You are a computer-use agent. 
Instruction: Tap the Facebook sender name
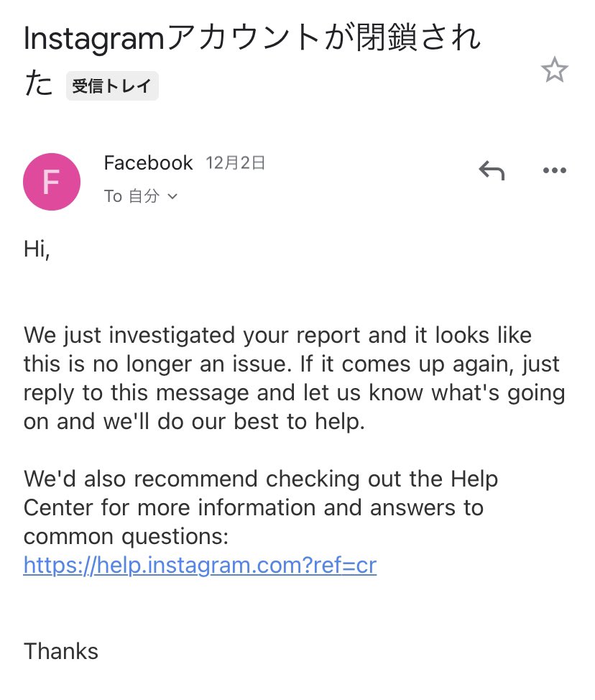148,163
